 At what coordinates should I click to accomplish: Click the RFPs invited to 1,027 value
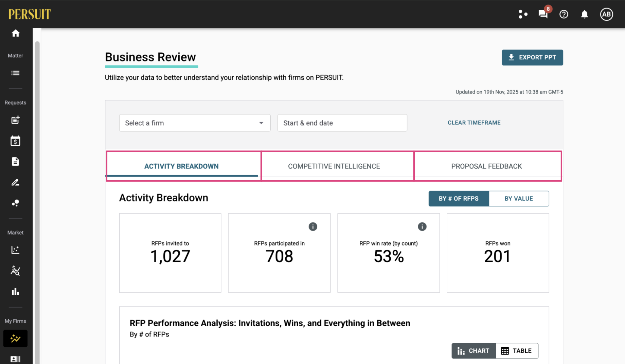[170, 256]
